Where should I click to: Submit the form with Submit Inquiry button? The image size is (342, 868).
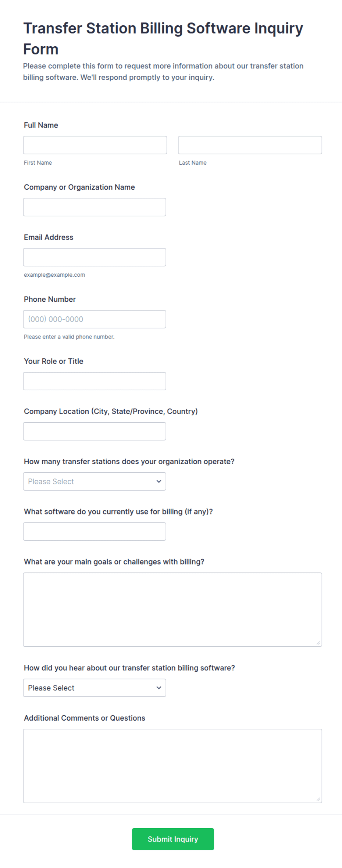[x=173, y=839]
